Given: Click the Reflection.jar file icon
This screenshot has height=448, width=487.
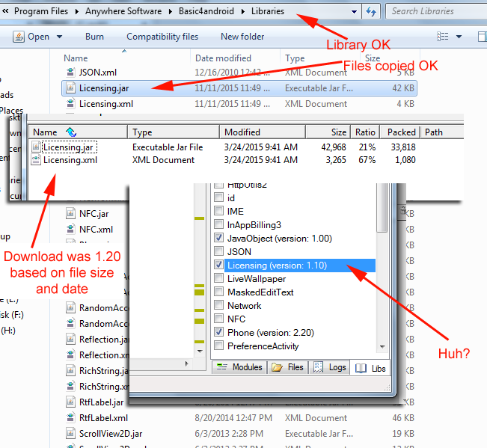Looking at the screenshot, I should coord(70,339).
